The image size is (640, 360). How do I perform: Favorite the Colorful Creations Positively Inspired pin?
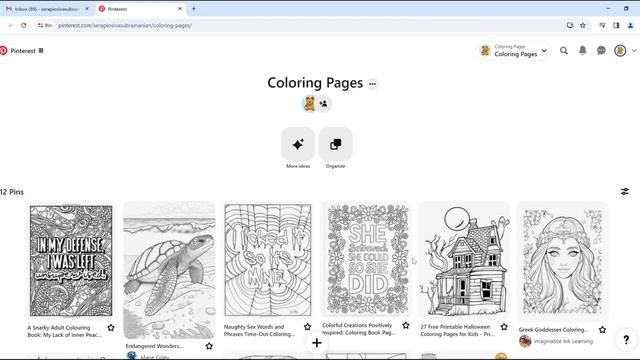406,325
